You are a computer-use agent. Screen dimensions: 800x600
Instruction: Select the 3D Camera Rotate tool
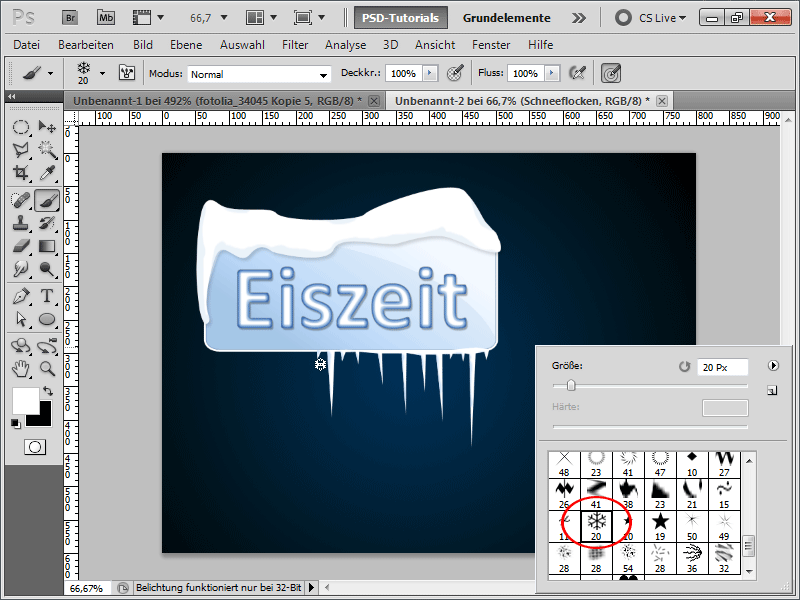(47, 346)
